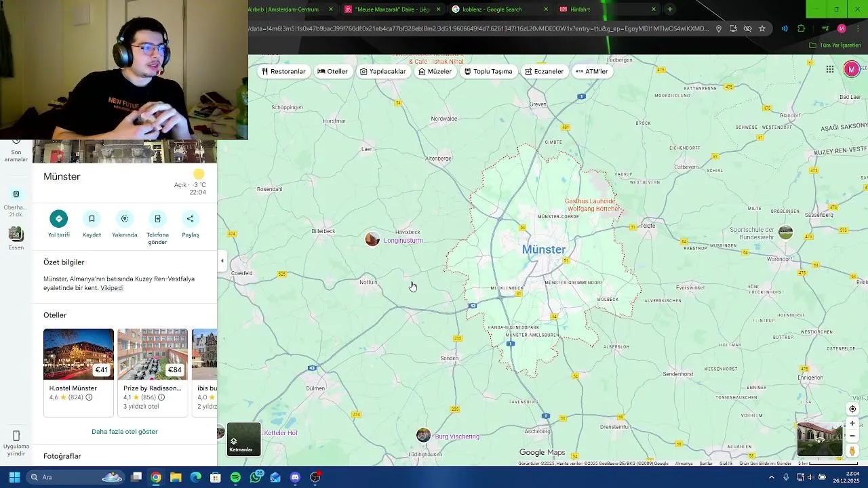Switch to the Airbnb Amsterdam-Centrum tab
This screenshot has height=488, width=868.
pos(285,9)
